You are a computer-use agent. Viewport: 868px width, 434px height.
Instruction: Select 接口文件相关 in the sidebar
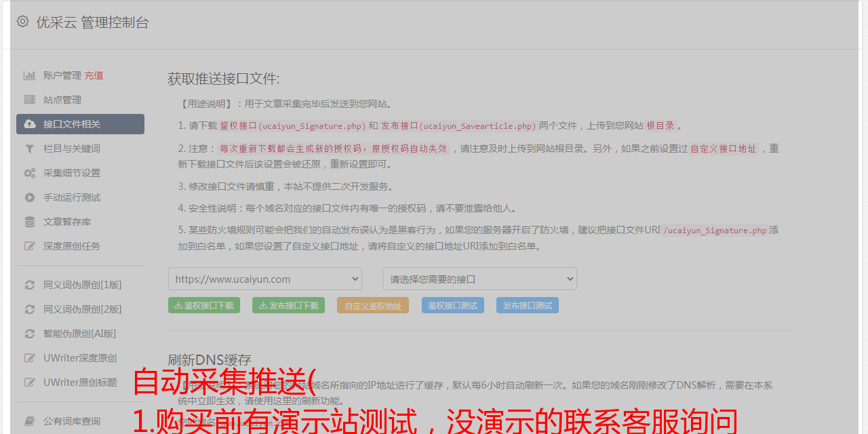pyautogui.click(x=80, y=124)
